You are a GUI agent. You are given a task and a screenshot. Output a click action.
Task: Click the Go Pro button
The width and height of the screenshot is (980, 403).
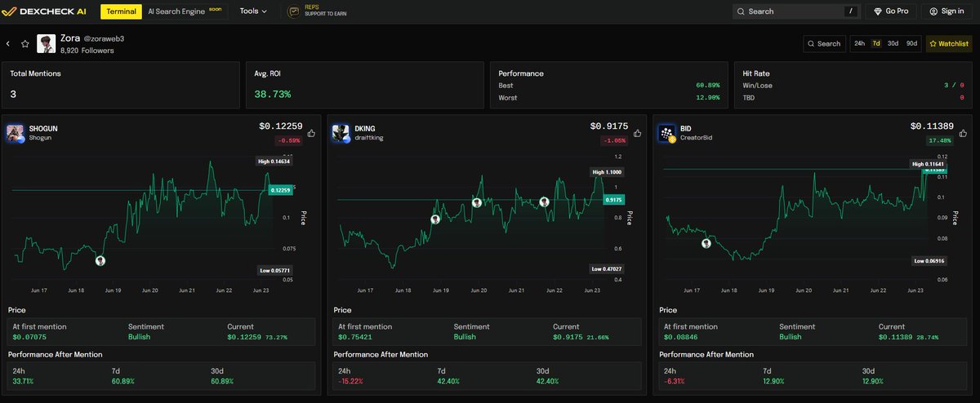[x=891, y=11]
